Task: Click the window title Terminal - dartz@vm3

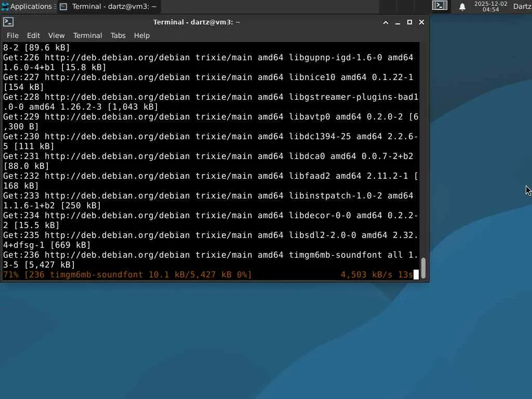Action: (x=196, y=22)
